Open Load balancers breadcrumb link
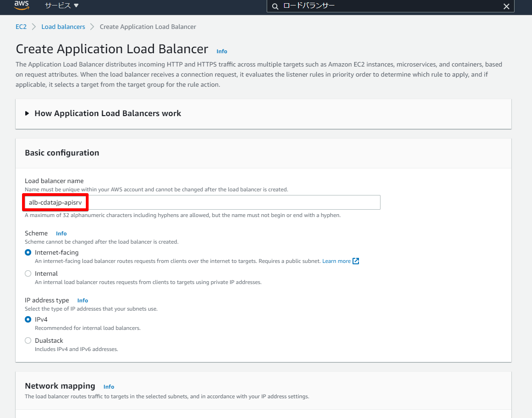Screen dimensions: 532x418 [x=63, y=27]
